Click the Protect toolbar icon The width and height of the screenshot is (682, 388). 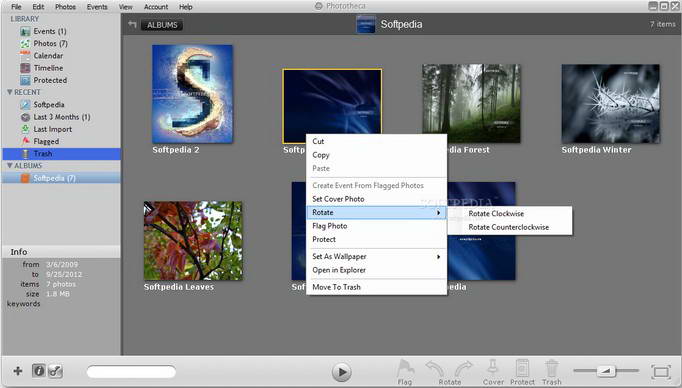tap(522, 368)
